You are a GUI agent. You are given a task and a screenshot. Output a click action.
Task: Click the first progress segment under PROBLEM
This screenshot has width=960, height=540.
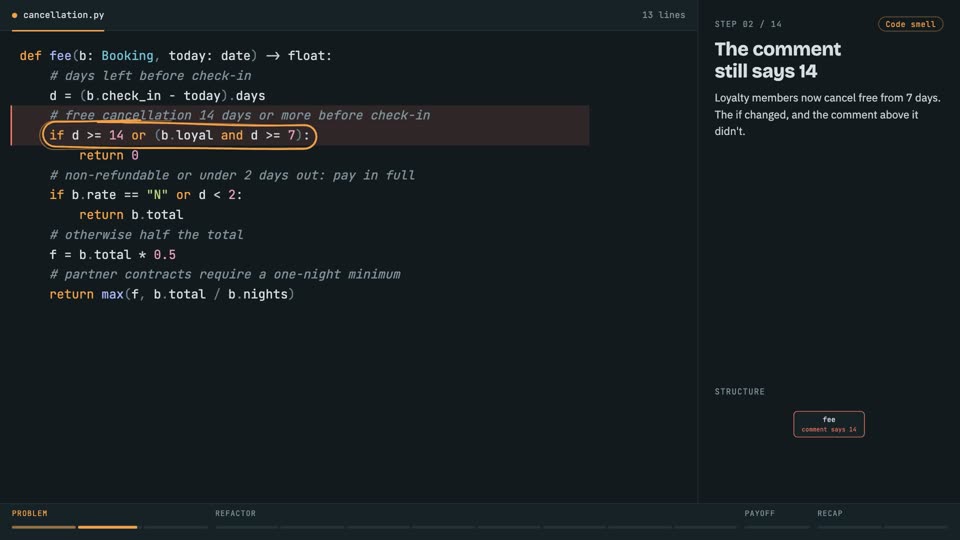43,527
